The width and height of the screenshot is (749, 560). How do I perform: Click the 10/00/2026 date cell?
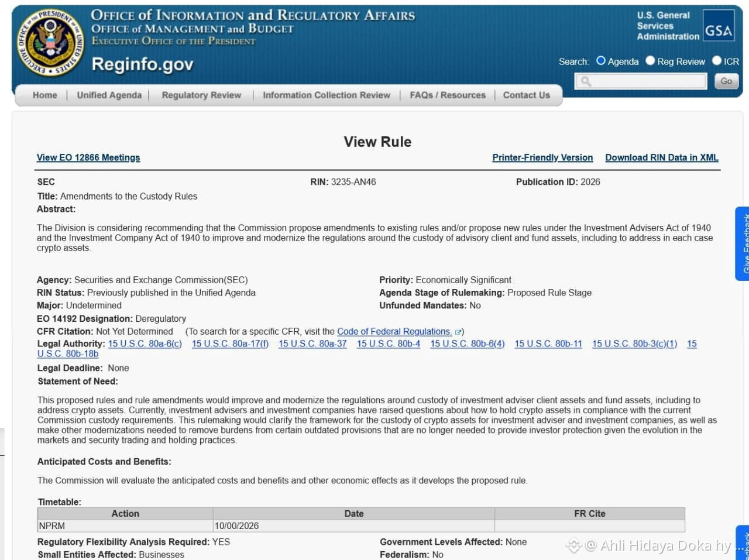pos(354,525)
